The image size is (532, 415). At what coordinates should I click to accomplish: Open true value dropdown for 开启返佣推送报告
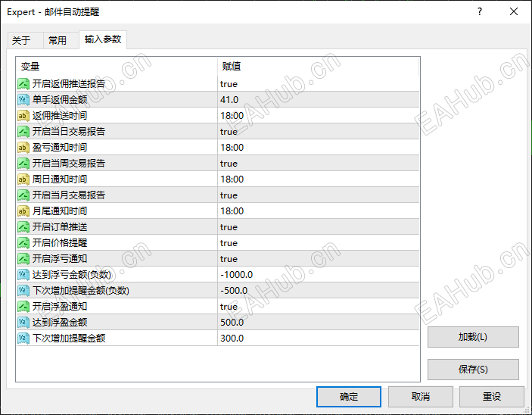[x=319, y=84]
